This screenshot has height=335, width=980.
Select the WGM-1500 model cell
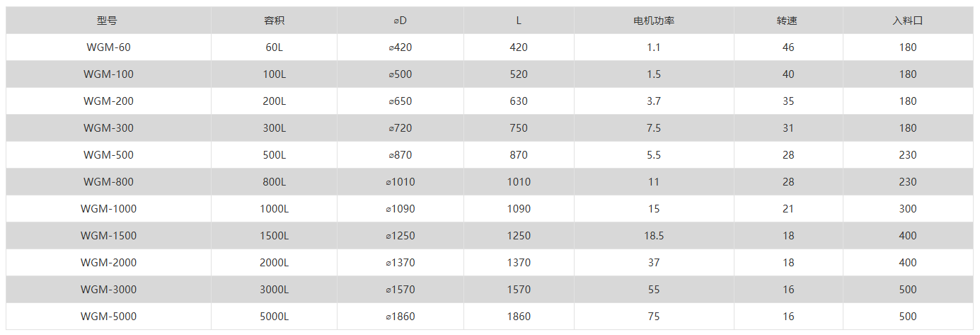[108, 236]
